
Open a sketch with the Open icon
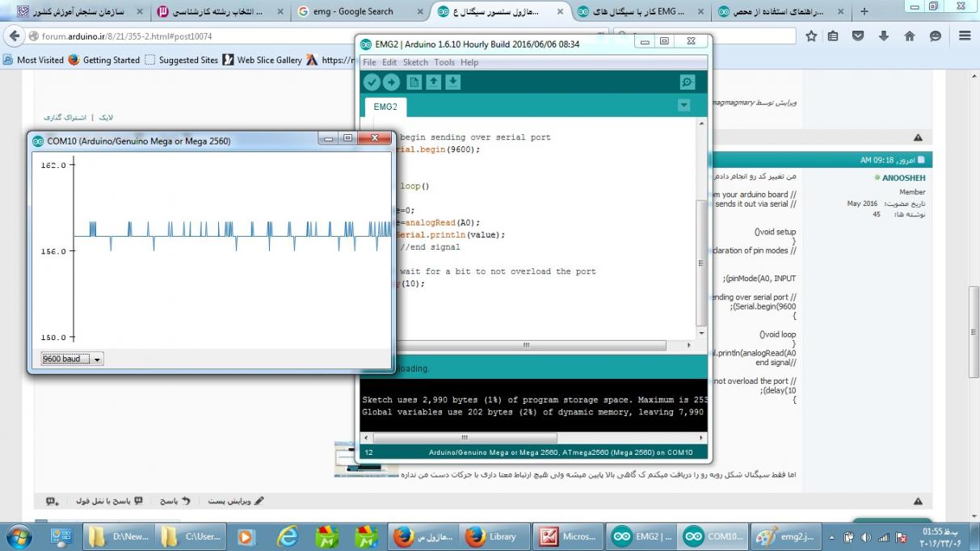[434, 82]
